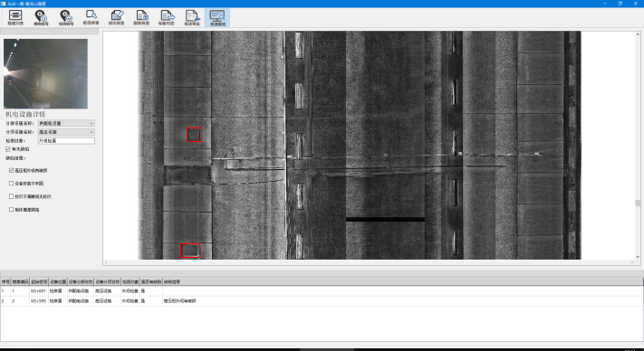Screen dimensions: 644x351
Task: Click the 删除病害 delete document toolbar icon
Action: click(x=141, y=17)
